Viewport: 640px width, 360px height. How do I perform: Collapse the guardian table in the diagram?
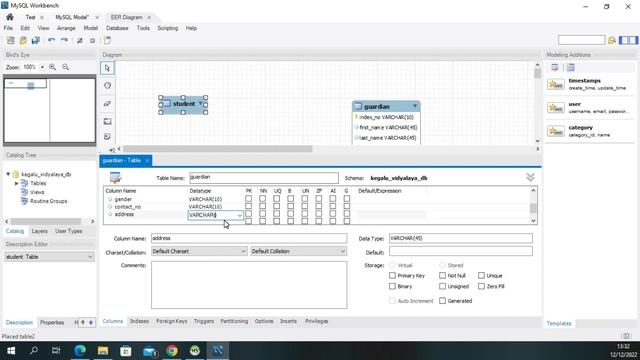pyautogui.click(x=415, y=106)
